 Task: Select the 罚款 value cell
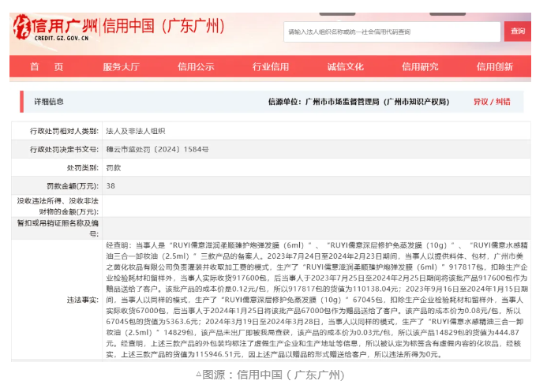pos(114,168)
